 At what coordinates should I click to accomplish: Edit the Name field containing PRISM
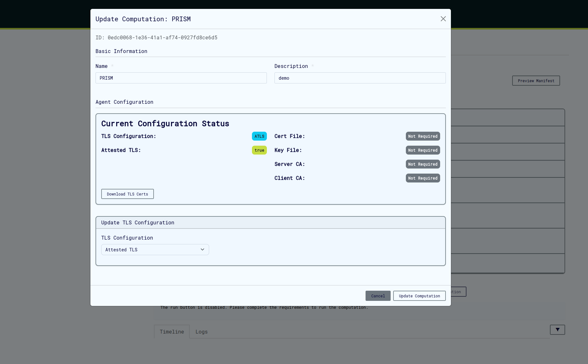[181, 78]
